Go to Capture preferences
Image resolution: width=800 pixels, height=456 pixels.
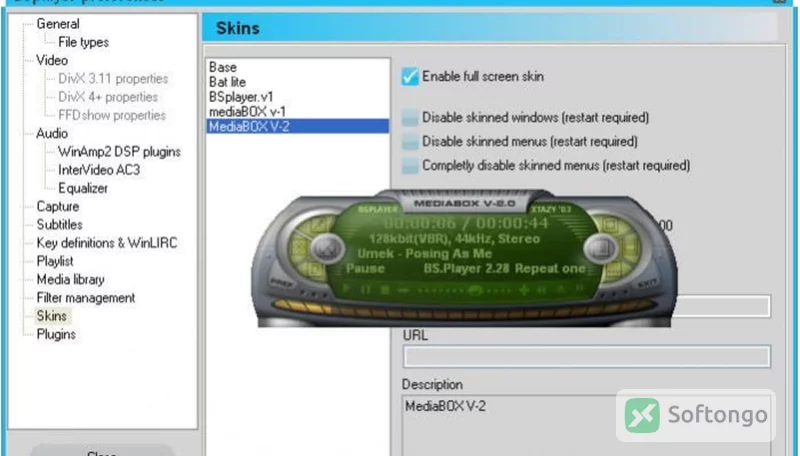click(x=58, y=207)
